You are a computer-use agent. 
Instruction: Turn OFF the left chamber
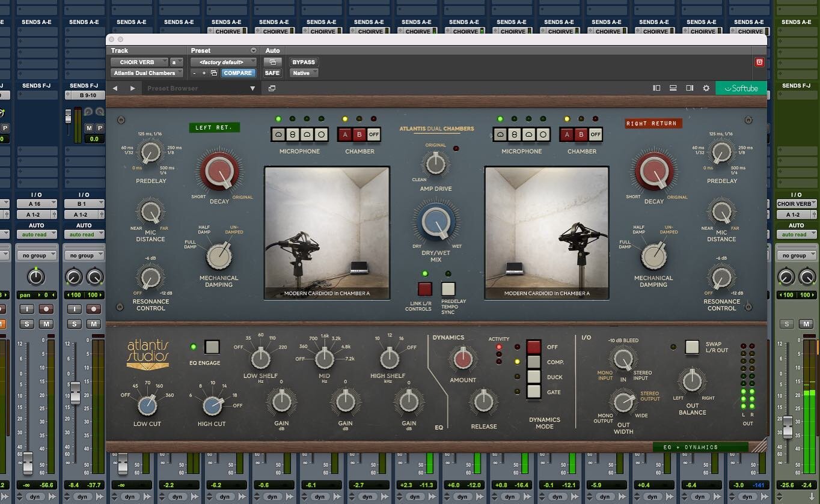click(x=373, y=135)
